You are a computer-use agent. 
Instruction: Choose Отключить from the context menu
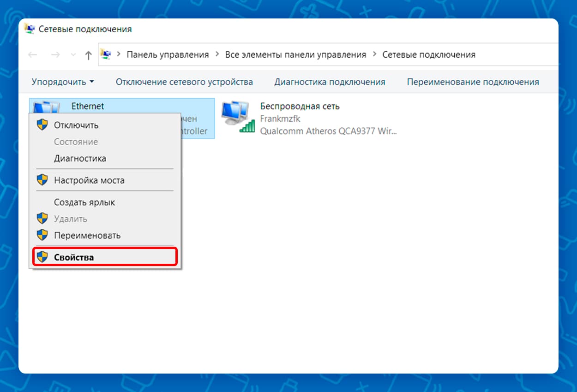pyautogui.click(x=76, y=125)
